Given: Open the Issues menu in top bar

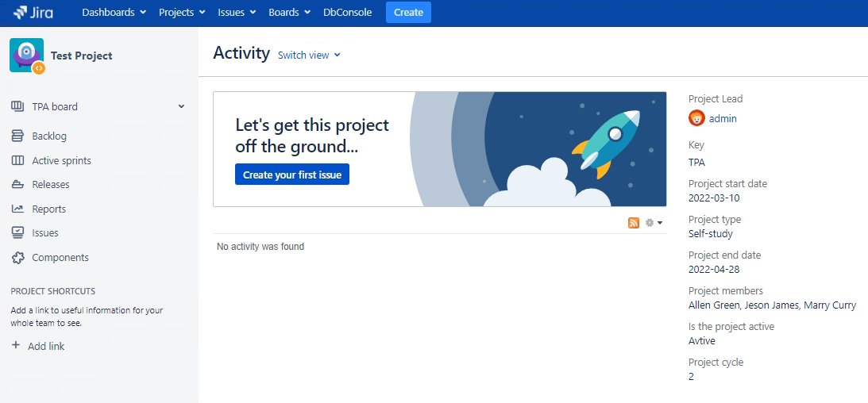Looking at the screenshot, I should pos(237,12).
